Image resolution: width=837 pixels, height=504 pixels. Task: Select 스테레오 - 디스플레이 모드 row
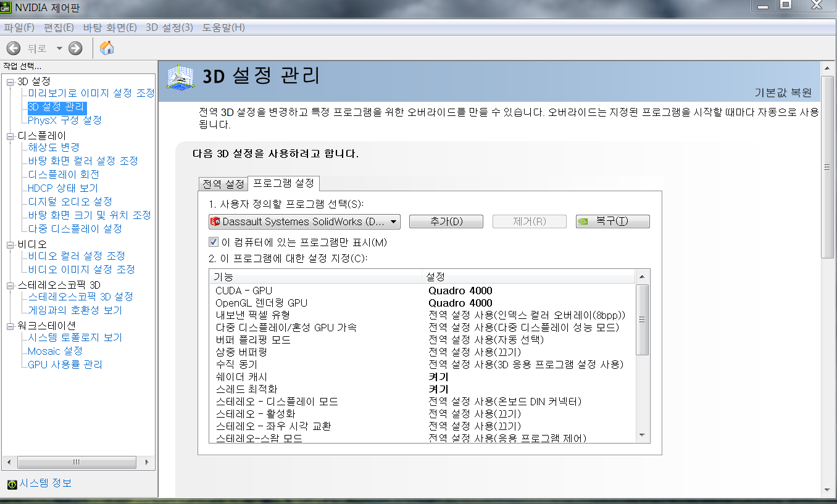422,402
